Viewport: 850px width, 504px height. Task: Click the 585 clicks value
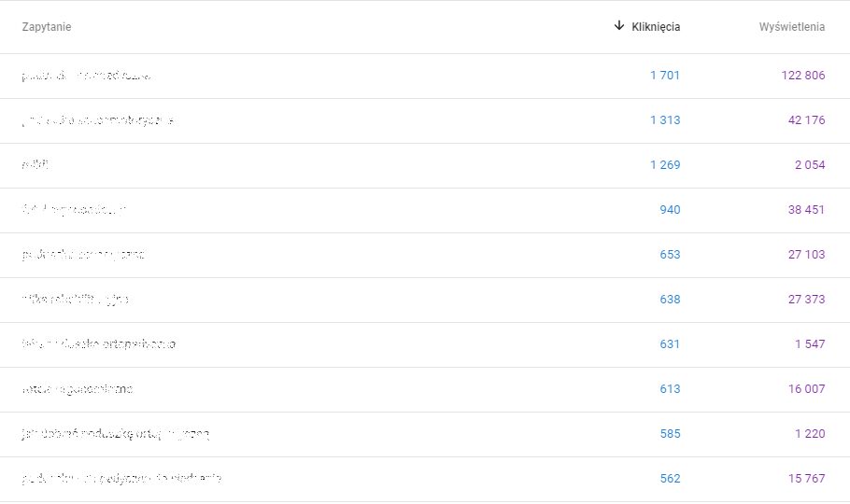[670, 434]
